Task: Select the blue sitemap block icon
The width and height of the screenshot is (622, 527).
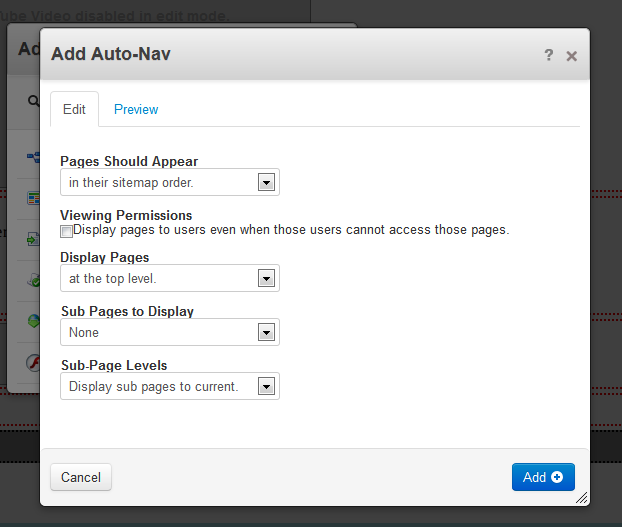Action: click(33, 157)
